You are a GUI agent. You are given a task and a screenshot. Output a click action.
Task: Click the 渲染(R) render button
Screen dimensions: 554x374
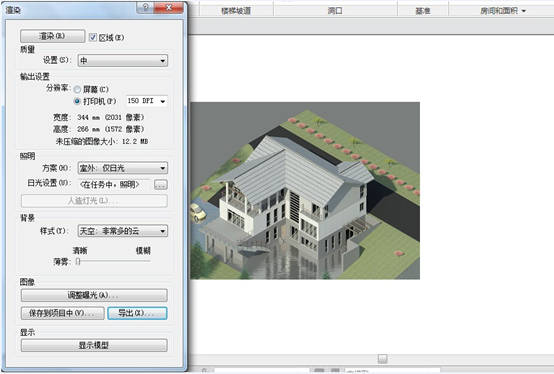[52, 36]
